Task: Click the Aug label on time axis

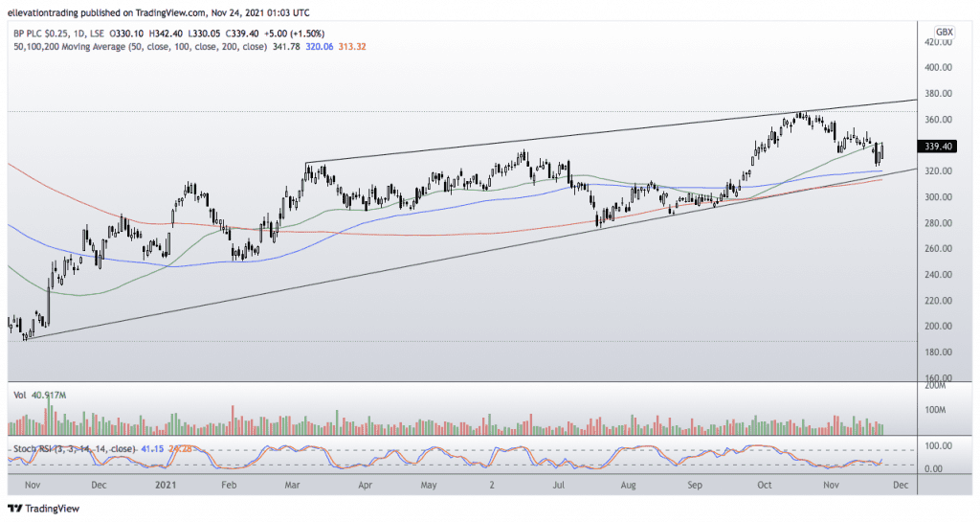Action: click(x=628, y=485)
